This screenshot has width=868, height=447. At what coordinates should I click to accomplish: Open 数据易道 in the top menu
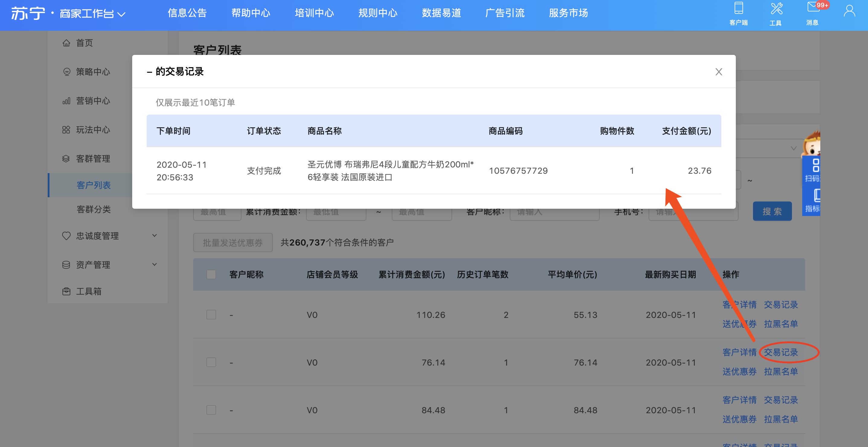(x=441, y=13)
